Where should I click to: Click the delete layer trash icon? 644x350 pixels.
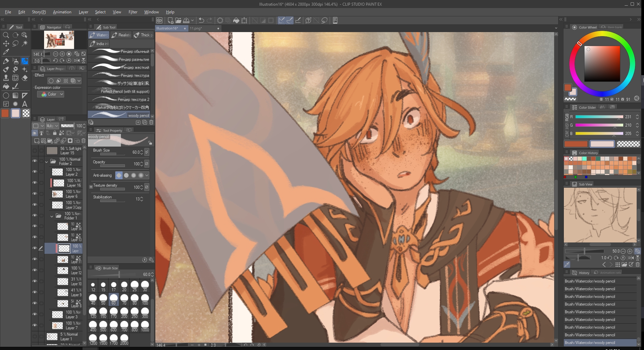point(84,141)
